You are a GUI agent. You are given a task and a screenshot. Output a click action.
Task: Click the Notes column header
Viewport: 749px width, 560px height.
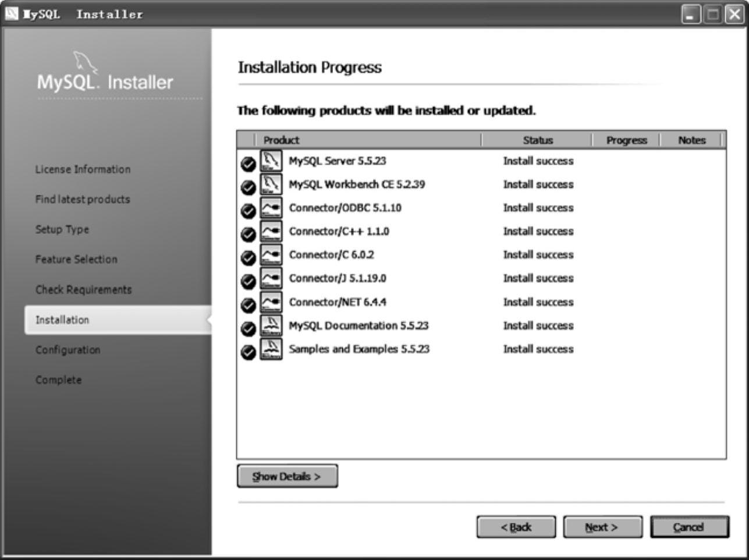691,140
